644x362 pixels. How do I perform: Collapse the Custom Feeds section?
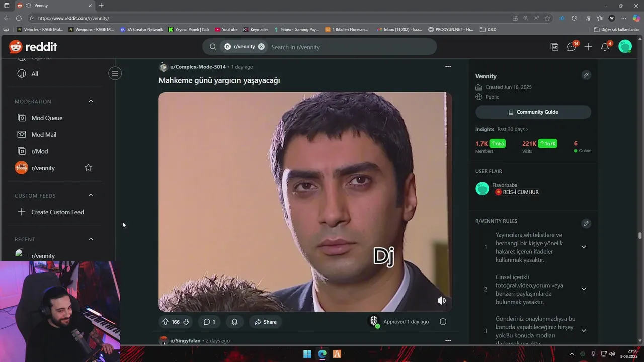91,195
